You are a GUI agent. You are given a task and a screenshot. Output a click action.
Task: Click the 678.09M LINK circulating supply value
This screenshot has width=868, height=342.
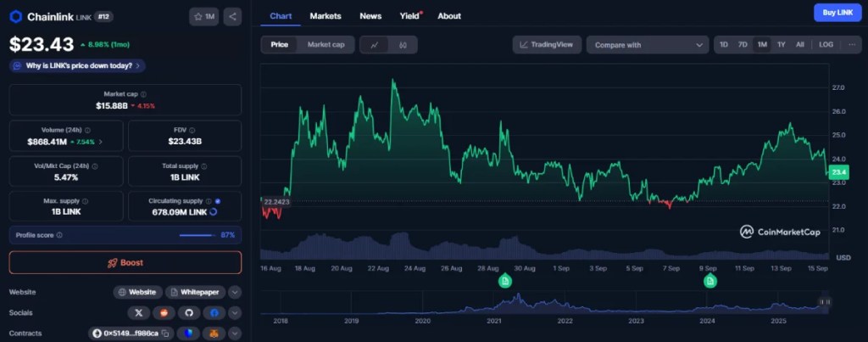pos(180,212)
